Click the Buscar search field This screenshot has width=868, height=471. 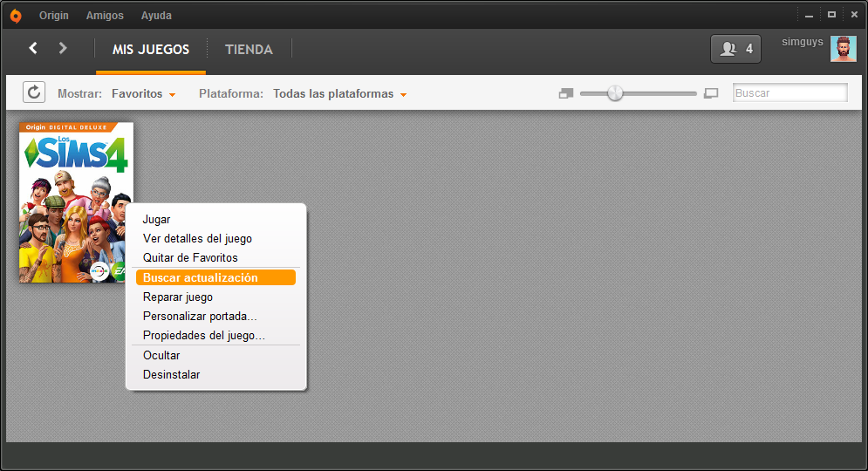[x=790, y=92]
